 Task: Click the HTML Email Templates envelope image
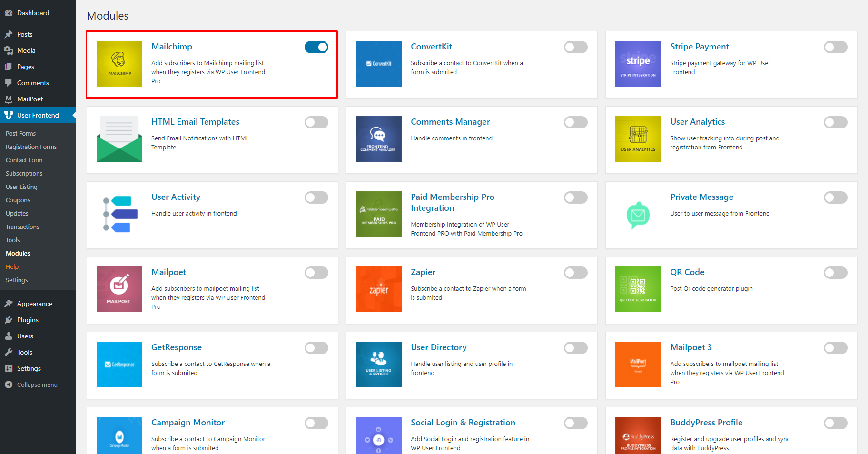point(119,139)
